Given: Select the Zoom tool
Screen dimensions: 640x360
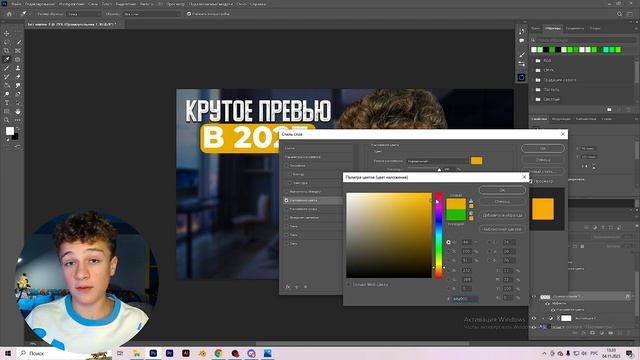Looking at the screenshot, I should tap(7, 120).
